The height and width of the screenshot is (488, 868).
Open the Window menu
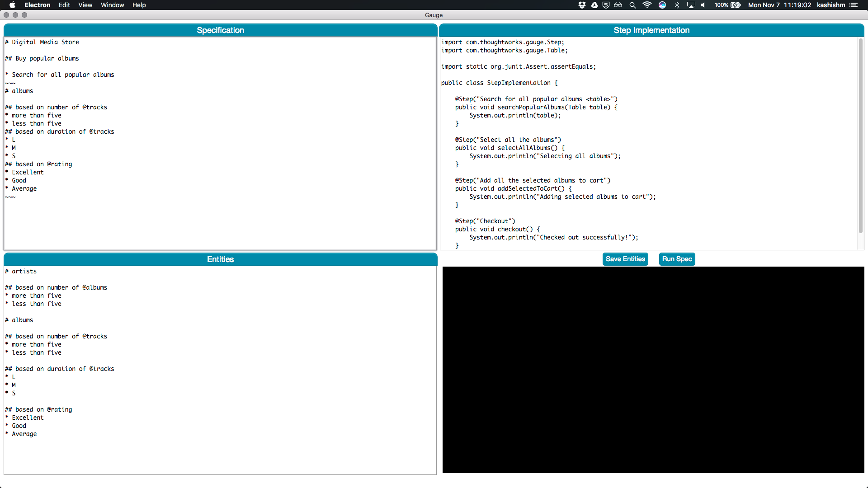pyautogui.click(x=112, y=5)
